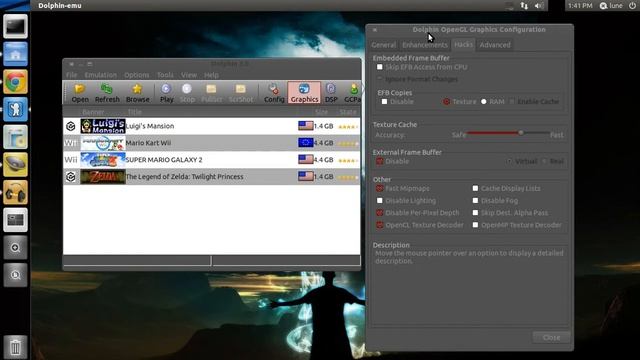The image size is (640, 360).
Task: Click the FullScr toolbar icon
Action: point(211,93)
